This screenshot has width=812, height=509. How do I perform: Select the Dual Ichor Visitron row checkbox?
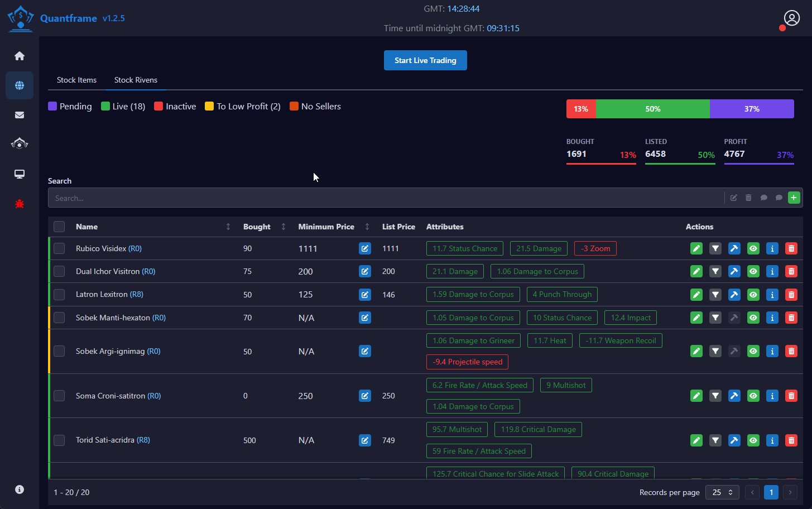[x=59, y=271]
